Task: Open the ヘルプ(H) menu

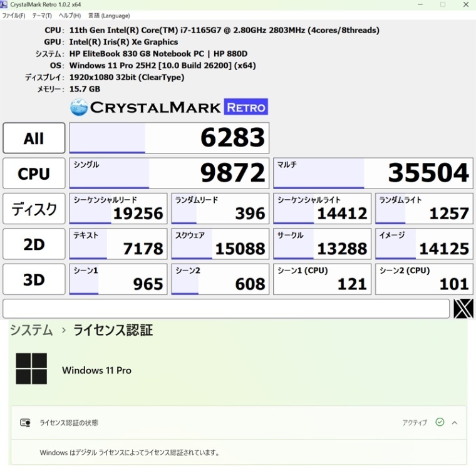Action: coord(70,16)
